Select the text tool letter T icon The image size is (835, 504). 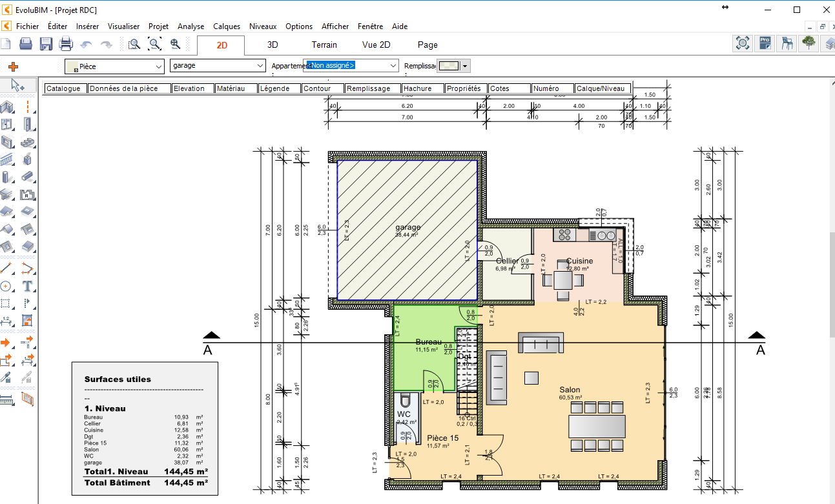(x=27, y=286)
